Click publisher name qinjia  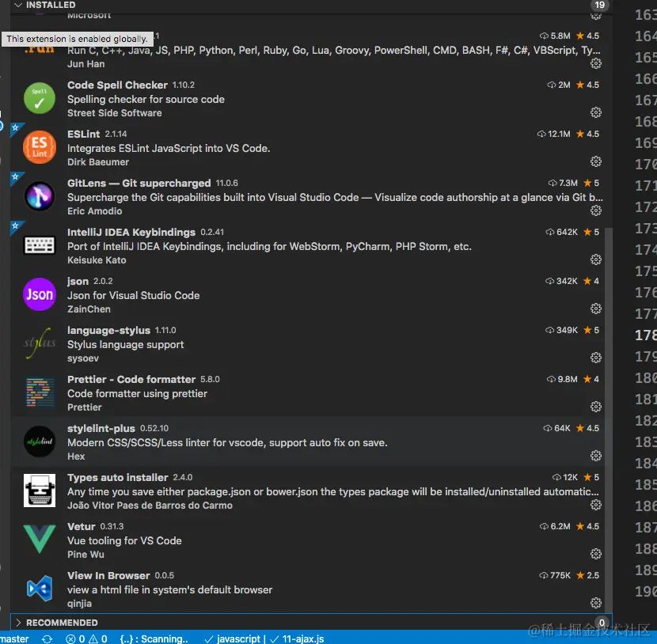click(80, 604)
